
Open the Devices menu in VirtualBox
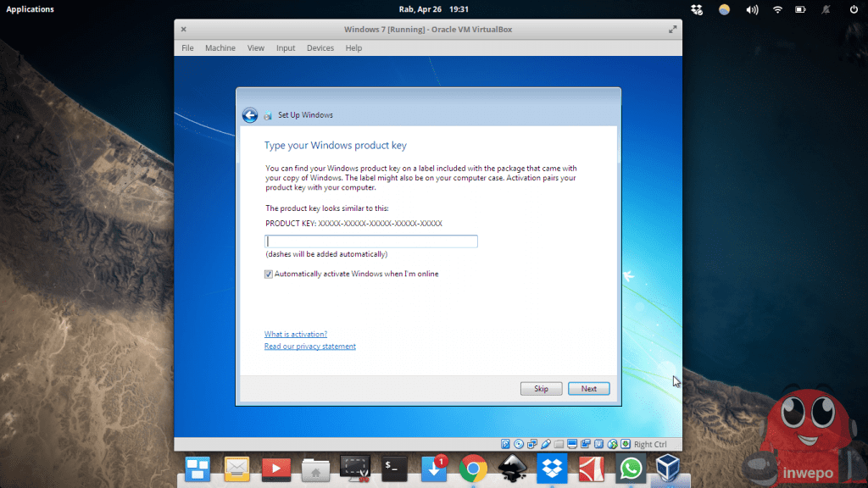(320, 48)
